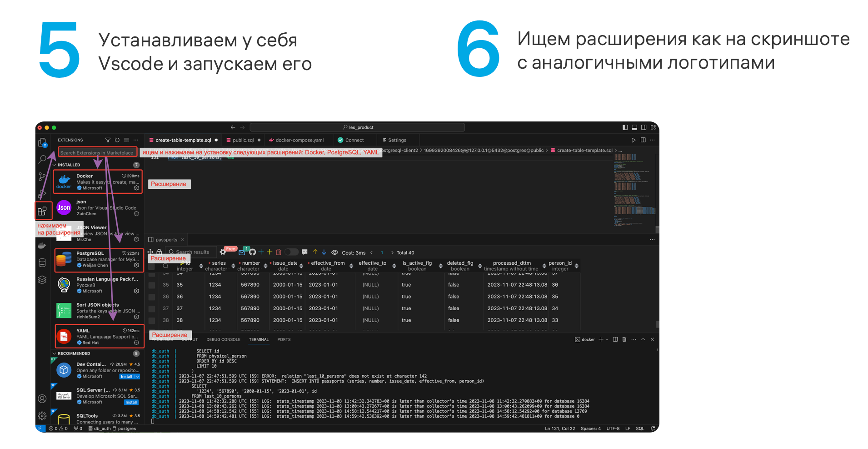Open the Search view in the activity bar
The height and width of the screenshot is (449, 868).
pos(42,159)
